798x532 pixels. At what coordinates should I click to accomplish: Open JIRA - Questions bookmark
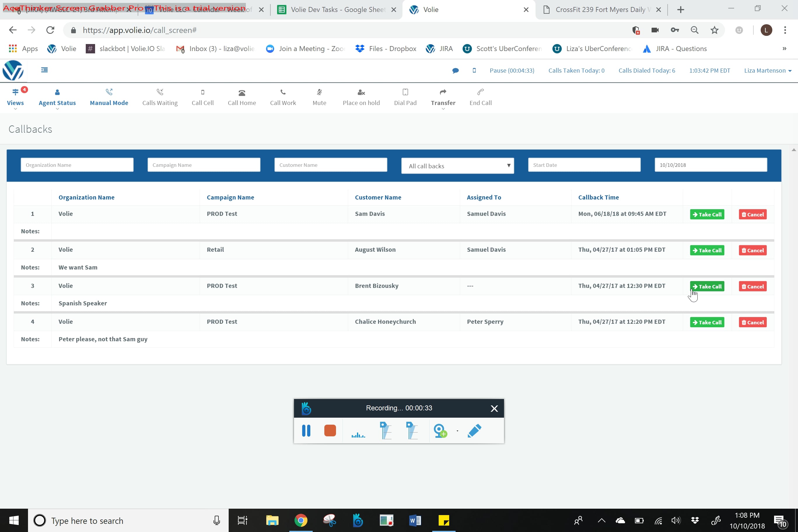tap(675, 49)
